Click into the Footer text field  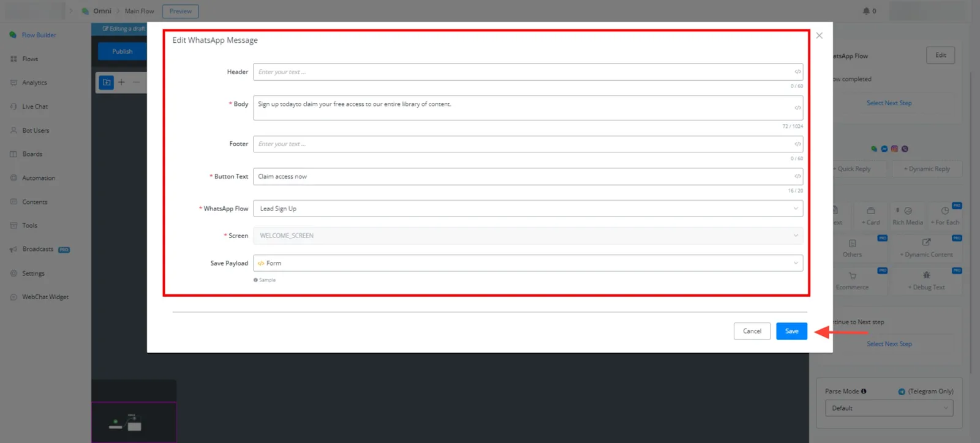tap(528, 144)
